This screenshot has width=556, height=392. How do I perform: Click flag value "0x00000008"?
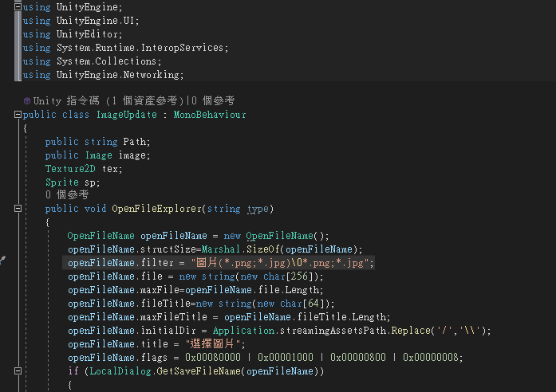[x=431, y=357]
